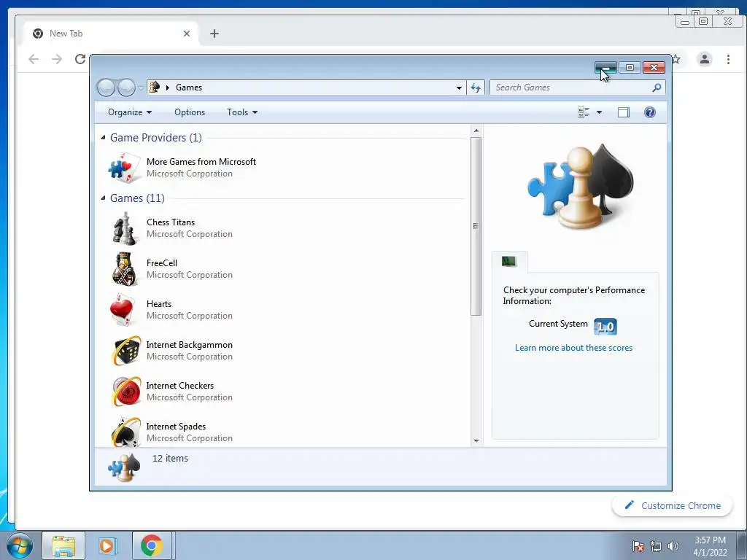747x560 pixels.
Task: Close the Chrome New Tab
Action: (x=187, y=34)
